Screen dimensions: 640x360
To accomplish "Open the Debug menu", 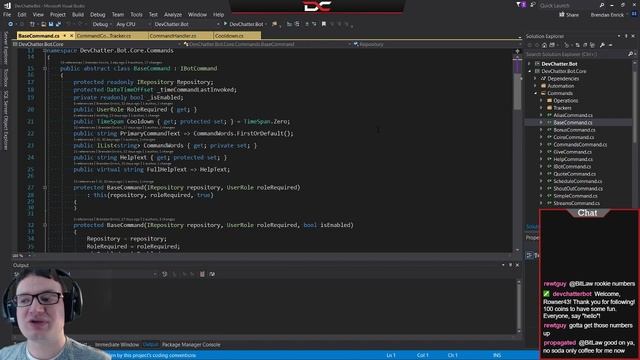I will 98,15.
